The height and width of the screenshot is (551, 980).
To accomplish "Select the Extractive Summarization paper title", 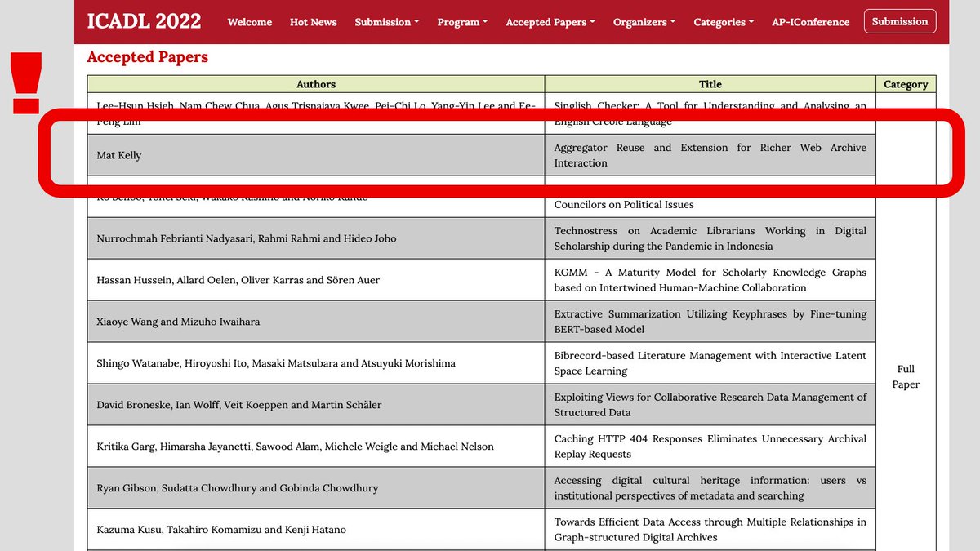I will click(x=710, y=322).
